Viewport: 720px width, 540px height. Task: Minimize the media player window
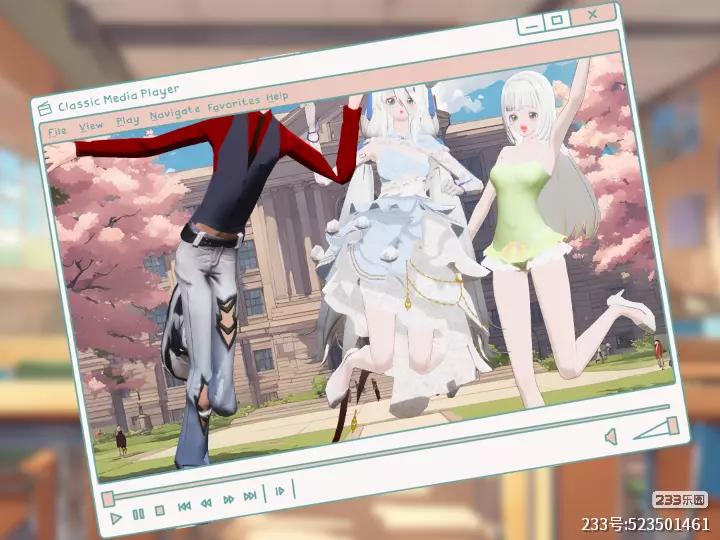click(531, 26)
